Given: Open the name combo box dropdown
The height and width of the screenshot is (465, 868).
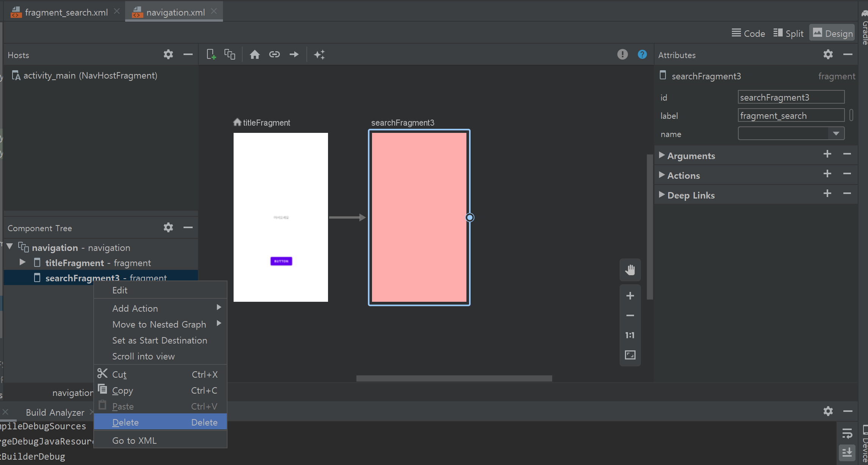Looking at the screenshot, I should pos(836,134).
